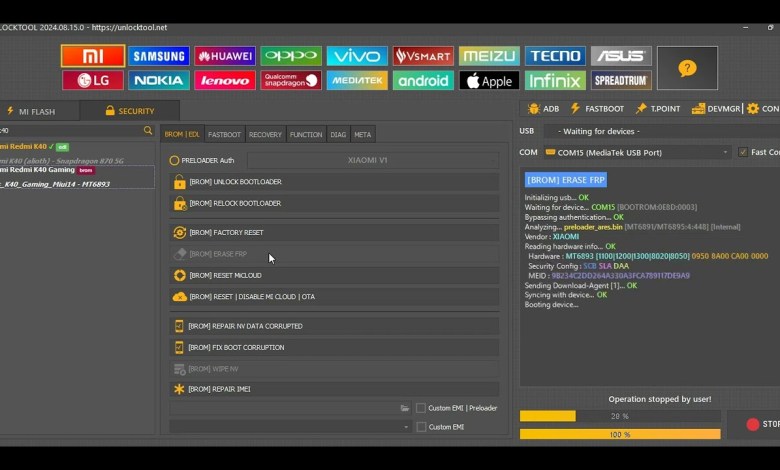Toggle the Custom EMI checkbox
Image resolution: width=780 pixels, height=470 pixels.
(x=421, y=427)
